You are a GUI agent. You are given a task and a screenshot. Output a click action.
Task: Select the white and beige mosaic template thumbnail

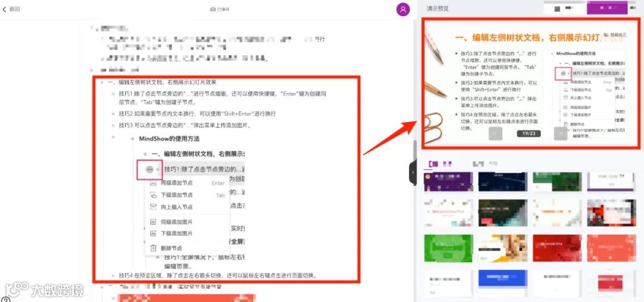pyautogui.click(x=503, y=248)
